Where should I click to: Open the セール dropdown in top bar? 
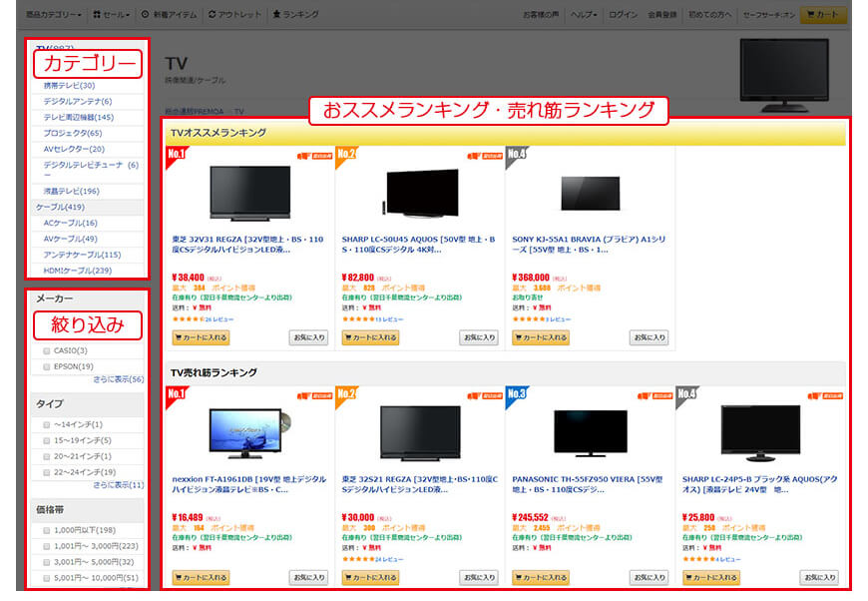(x=113, y=15)
